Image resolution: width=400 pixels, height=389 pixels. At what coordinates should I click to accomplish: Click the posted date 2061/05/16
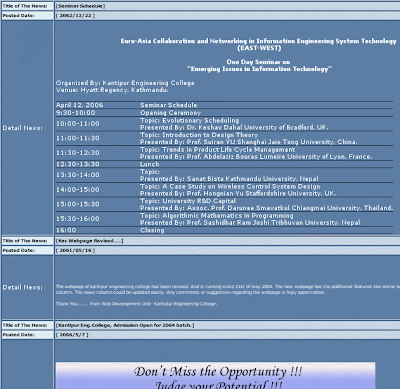pyautogui.click(x=75, y=250)
